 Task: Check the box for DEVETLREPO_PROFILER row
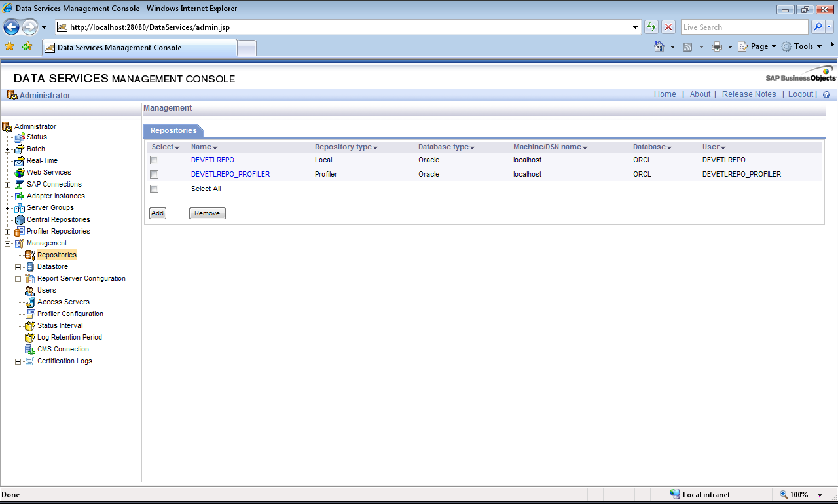155,175
